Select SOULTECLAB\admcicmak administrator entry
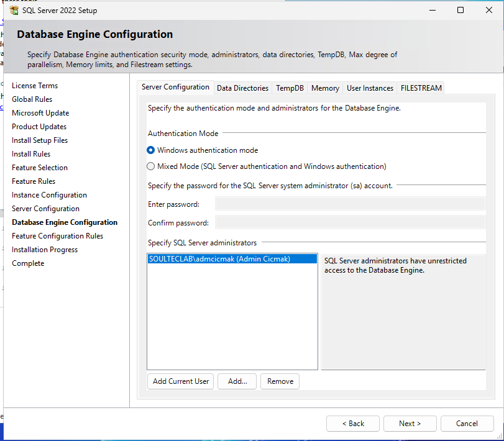Image resolution: width=504 pixels, height=441 pixels. (232, 259)
